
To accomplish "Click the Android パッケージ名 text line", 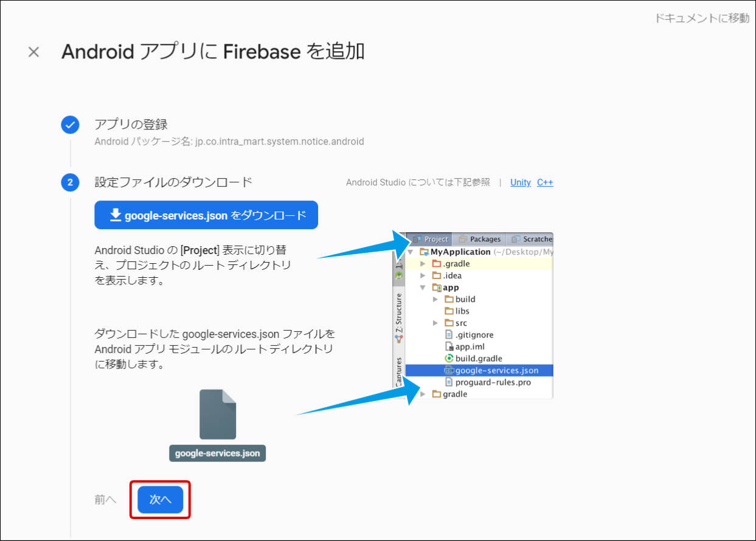I will [229, 142].
